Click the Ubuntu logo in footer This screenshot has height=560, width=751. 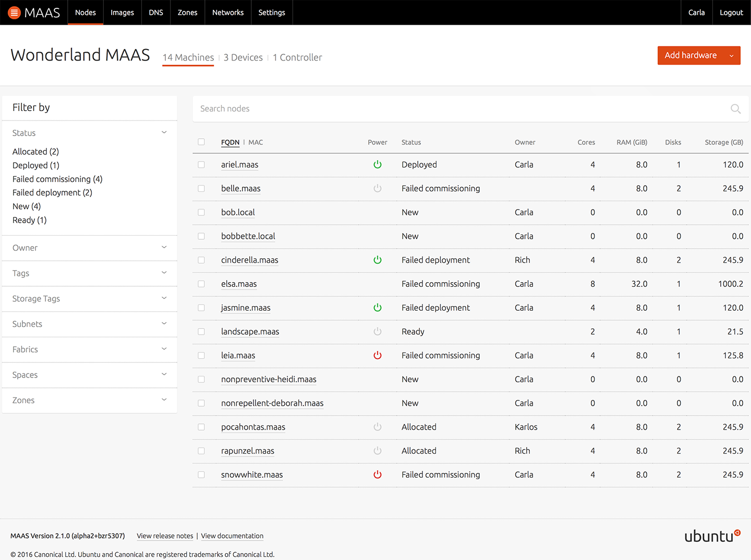[x=712, y=535]
